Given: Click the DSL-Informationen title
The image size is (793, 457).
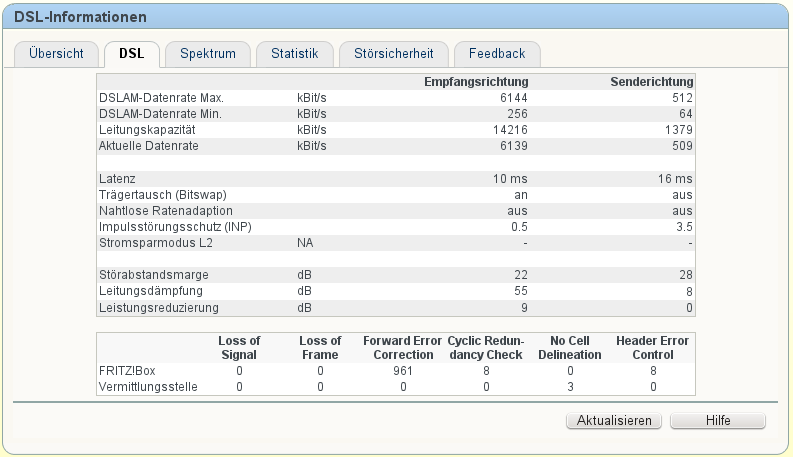Looking at the screenshot, I should 80,17.
